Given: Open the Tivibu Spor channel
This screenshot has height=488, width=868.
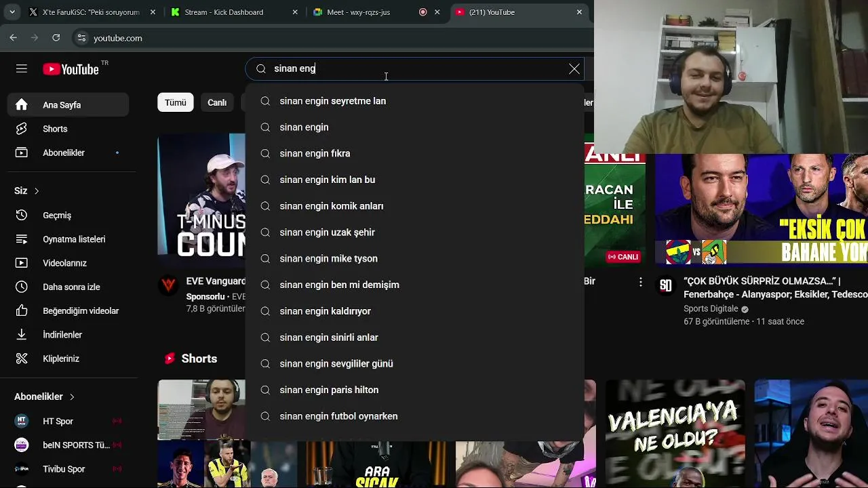Looking at the screenshot, I should click(x=68, y=469).
